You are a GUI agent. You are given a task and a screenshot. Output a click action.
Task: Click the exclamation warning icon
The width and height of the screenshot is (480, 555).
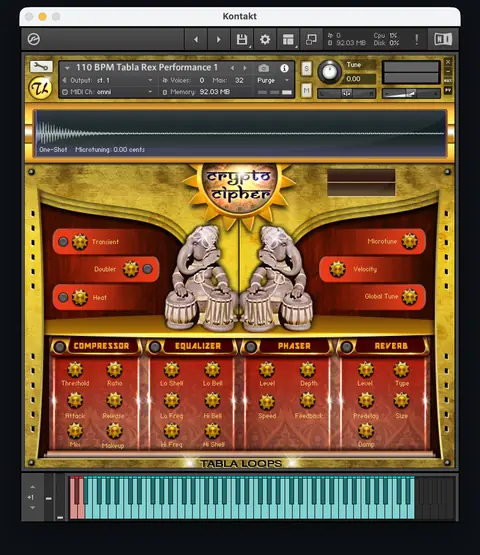pyautogui.click(x=417, y=39)
